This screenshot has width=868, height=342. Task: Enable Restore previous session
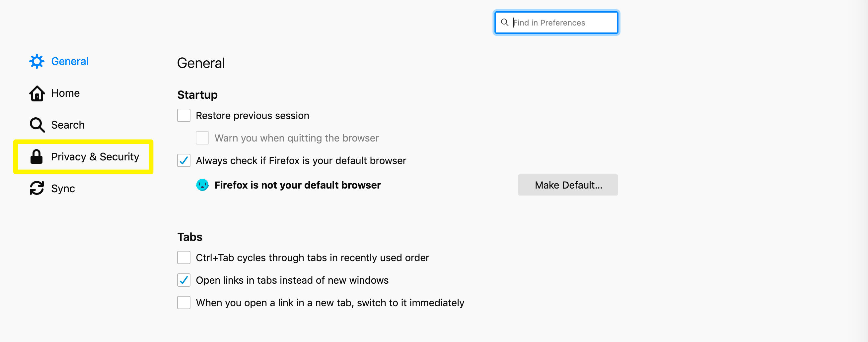pos(183,115)
